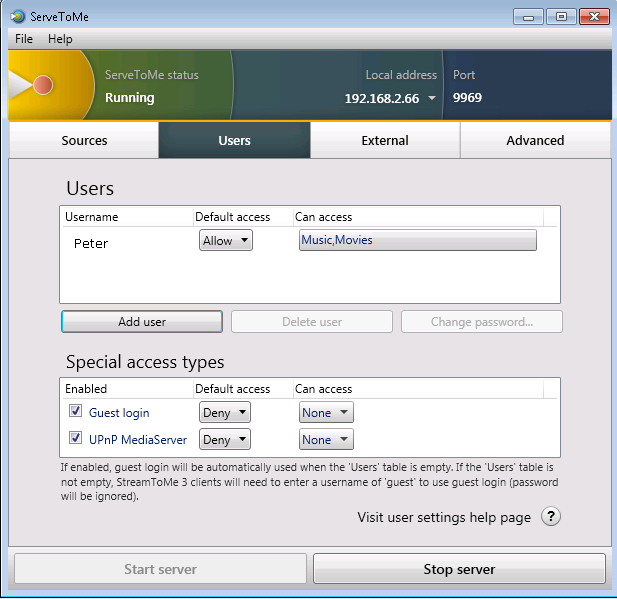Click the Delete user button

312,322
